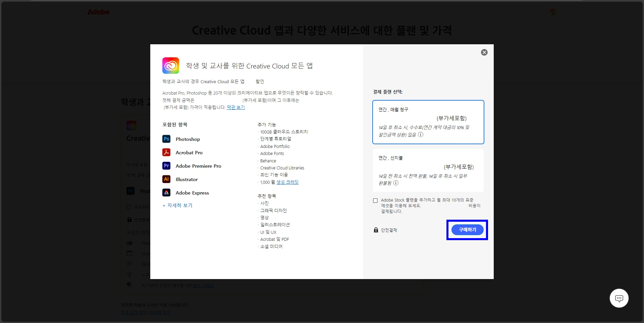Click the 추가 기능 heading

click(267, 125)
